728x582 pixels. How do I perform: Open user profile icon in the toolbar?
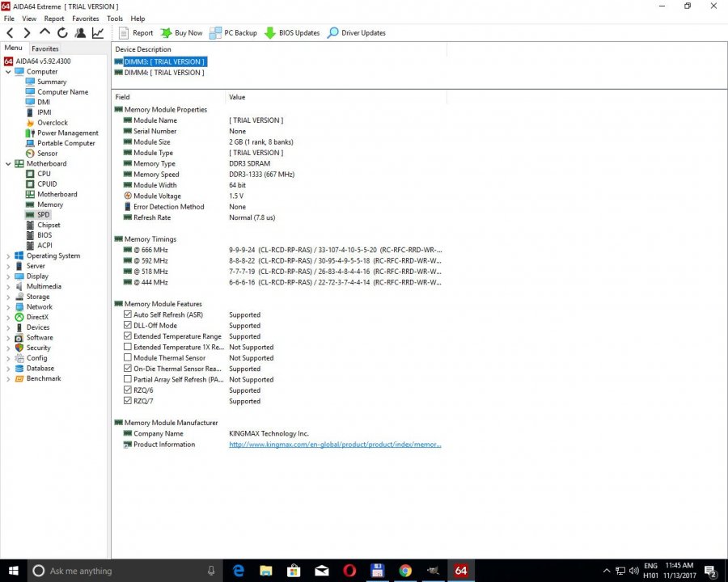click(80, 33)
